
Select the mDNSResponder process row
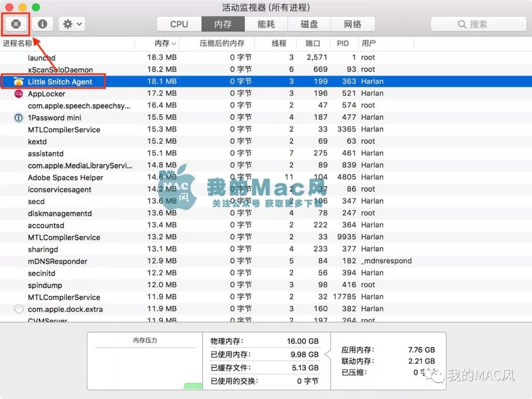(x=58, y=261)
